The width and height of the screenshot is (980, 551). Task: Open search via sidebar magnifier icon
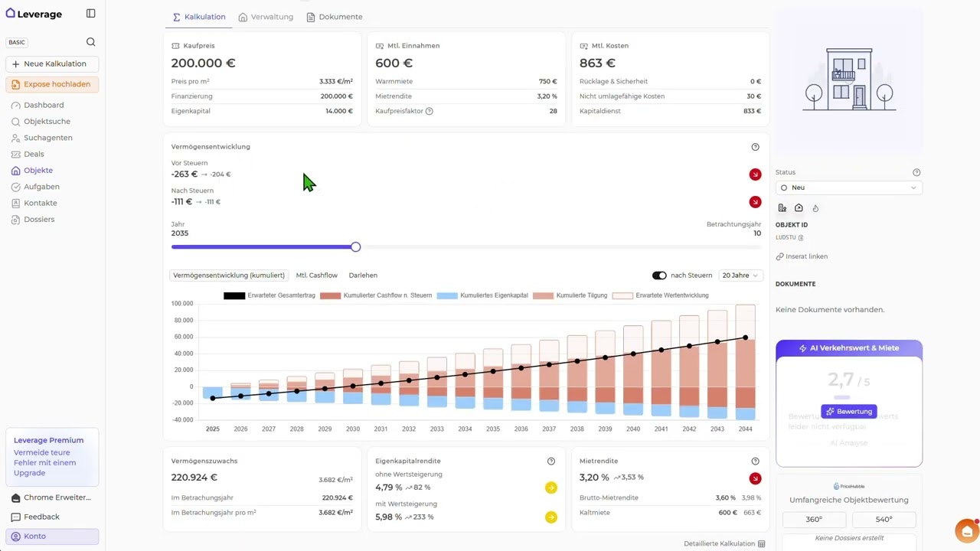coord(91,42)
